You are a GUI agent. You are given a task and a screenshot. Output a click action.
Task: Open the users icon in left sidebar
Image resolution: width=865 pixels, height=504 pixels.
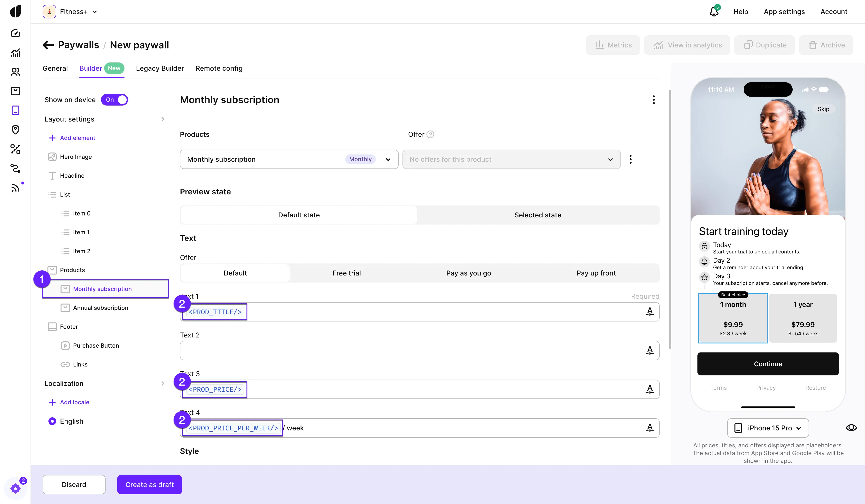[15, 72]
